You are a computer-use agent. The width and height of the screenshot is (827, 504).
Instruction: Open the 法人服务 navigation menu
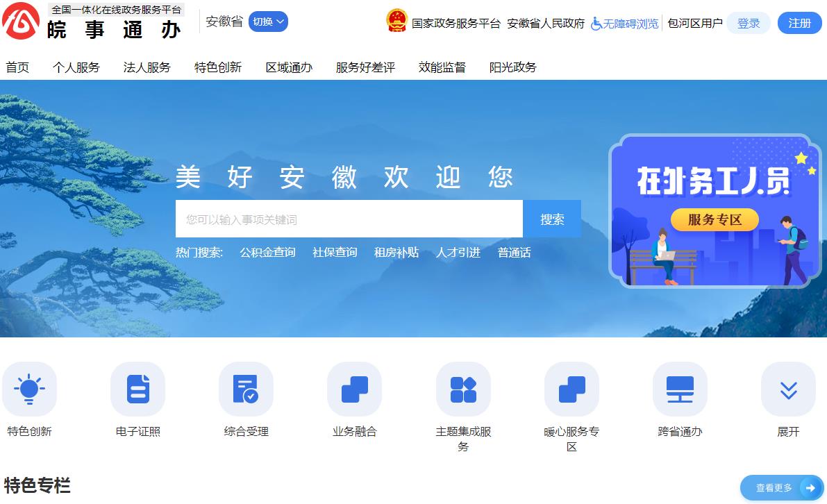146,67
